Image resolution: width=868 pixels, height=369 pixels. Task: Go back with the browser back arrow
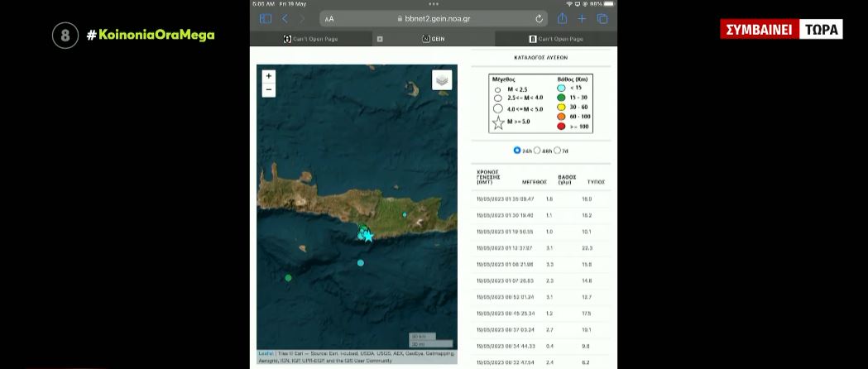(285, 19)
